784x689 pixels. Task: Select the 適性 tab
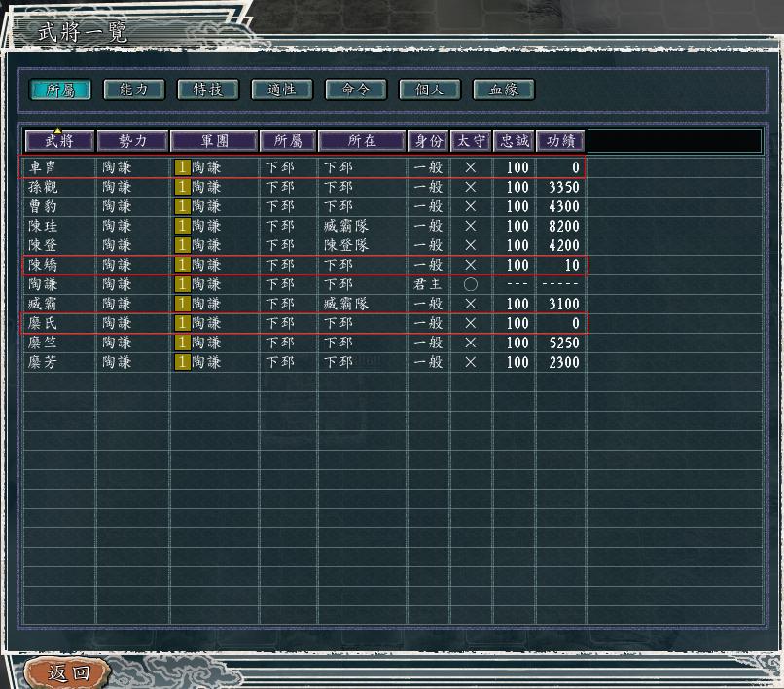pos(282,91)
